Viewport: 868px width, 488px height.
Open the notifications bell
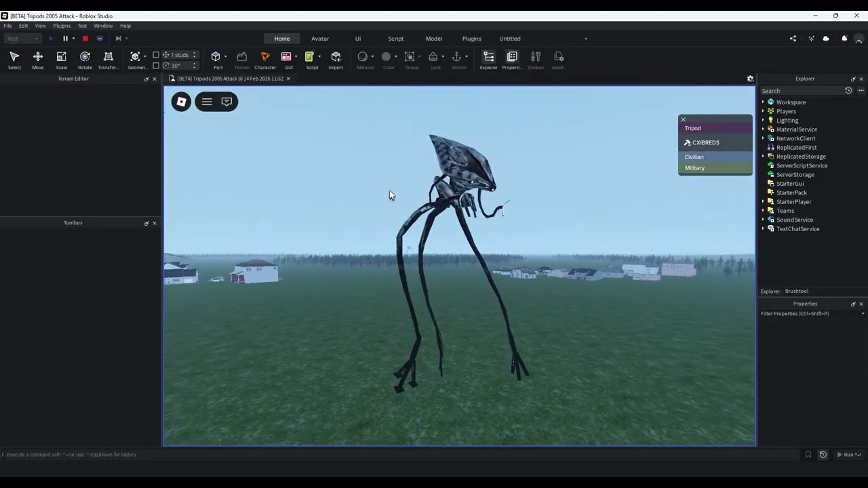click(x=844, y=39)
